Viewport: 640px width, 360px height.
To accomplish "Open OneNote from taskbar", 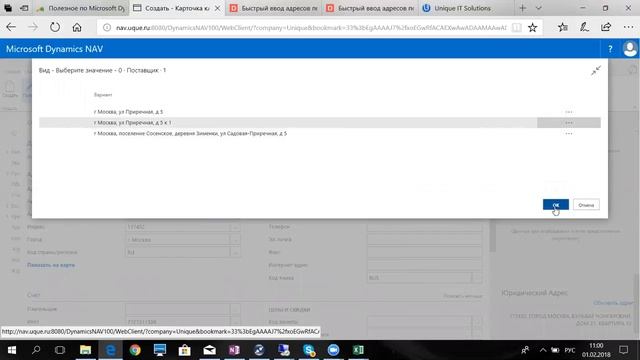I will coord(234,350).
